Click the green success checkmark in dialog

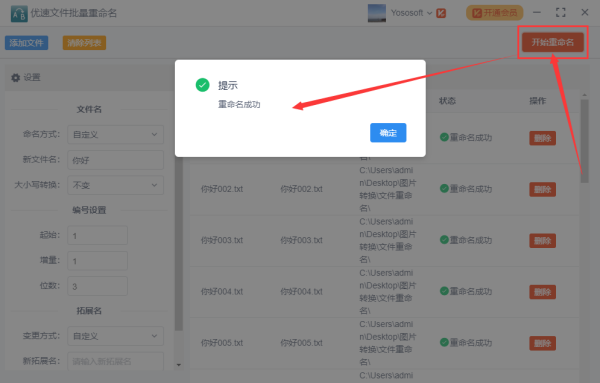coord(202,85)
